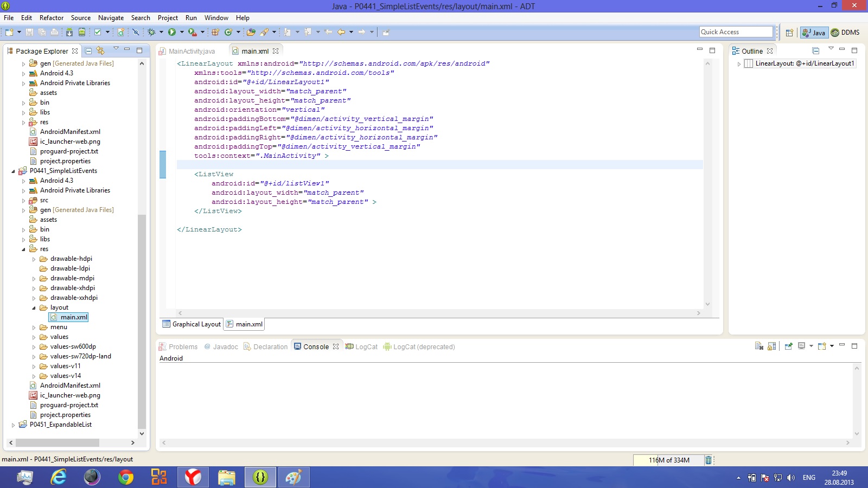
Task: Open the Android SDK Manager icon
Action: [x=69, y=33]
